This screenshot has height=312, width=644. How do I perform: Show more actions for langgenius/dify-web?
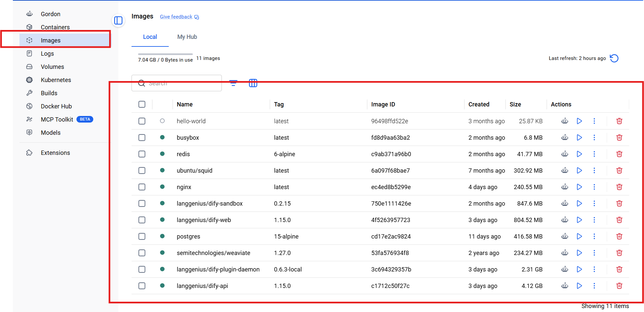coord(594,220)
